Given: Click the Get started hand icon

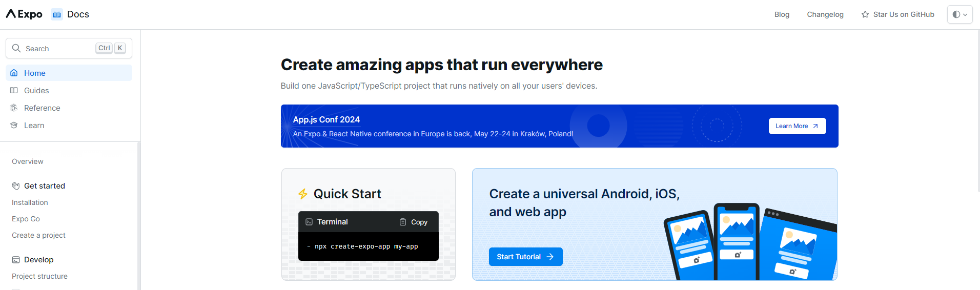Looking at the screenshot, I should 16,186.
